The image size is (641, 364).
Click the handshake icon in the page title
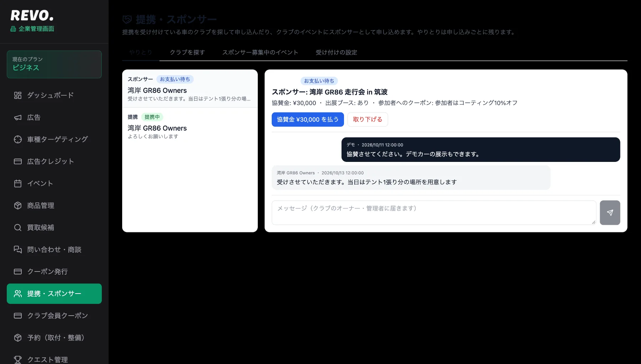pos(127,19)
